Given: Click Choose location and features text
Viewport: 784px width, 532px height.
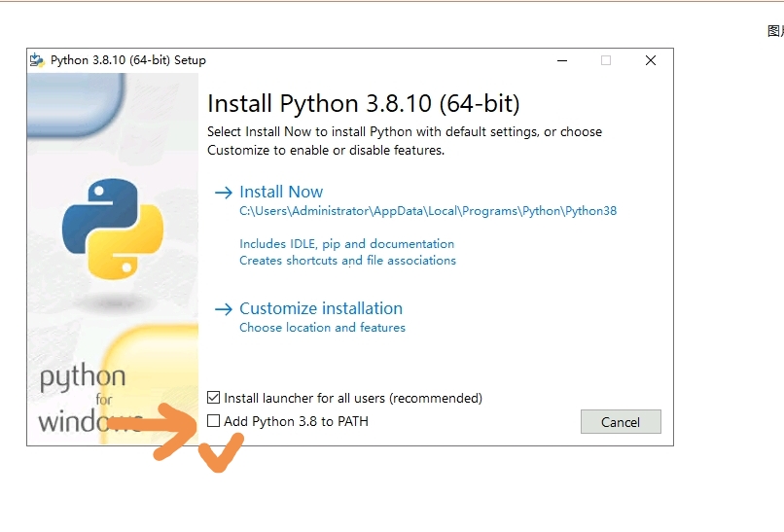Looking at the screenshot, I should [322, 328].
